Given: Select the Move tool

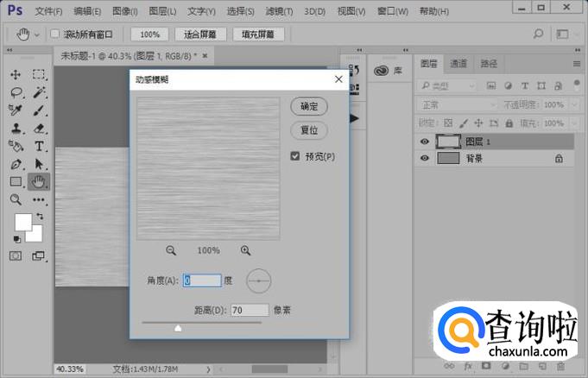Looking at the screenshot, I should pos(16,74).
